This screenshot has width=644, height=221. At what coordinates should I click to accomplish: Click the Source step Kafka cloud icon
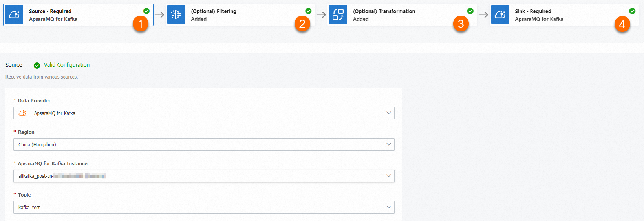coord(14,15)
